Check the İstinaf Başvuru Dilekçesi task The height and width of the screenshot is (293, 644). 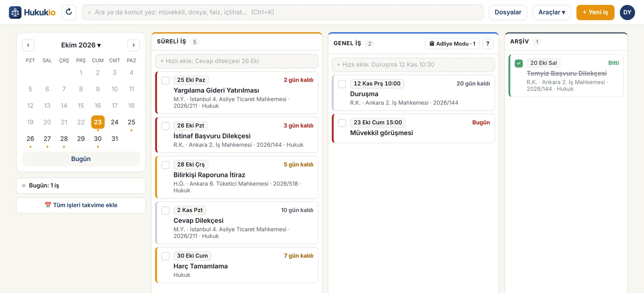point(165,126)
